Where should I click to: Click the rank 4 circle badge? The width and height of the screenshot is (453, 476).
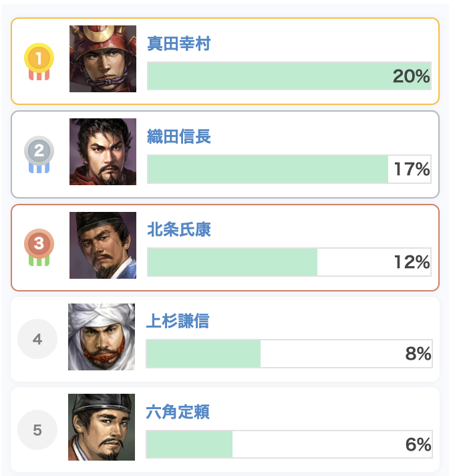point(37,340)
